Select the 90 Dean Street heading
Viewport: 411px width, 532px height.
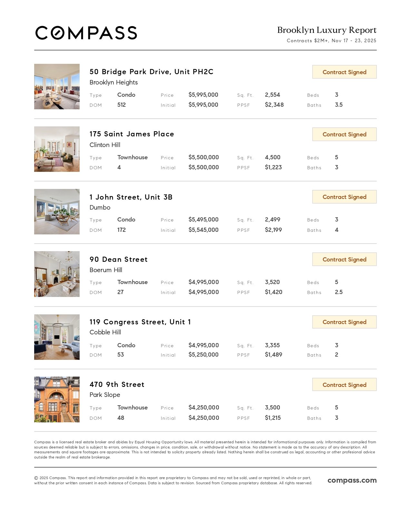tap(118, 260)
